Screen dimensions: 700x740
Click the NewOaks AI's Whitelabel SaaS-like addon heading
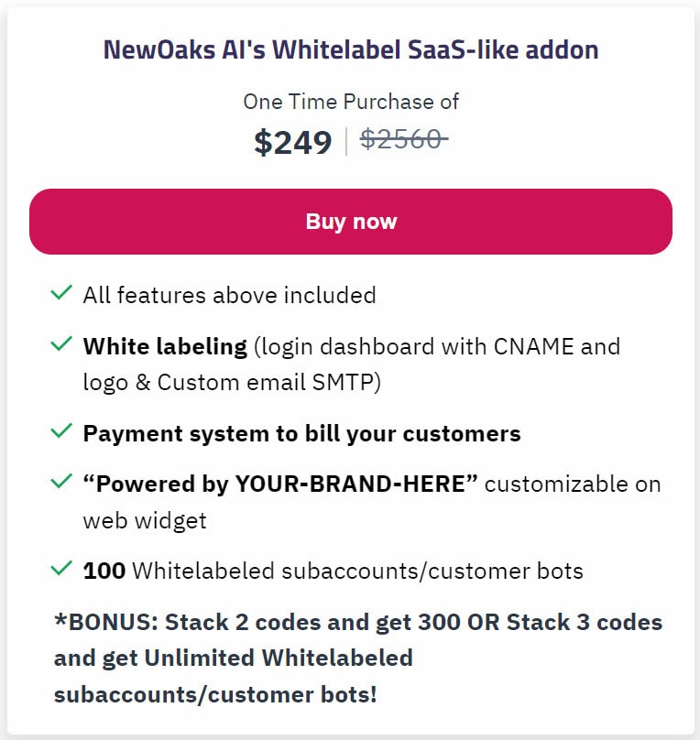pos(351,50)
